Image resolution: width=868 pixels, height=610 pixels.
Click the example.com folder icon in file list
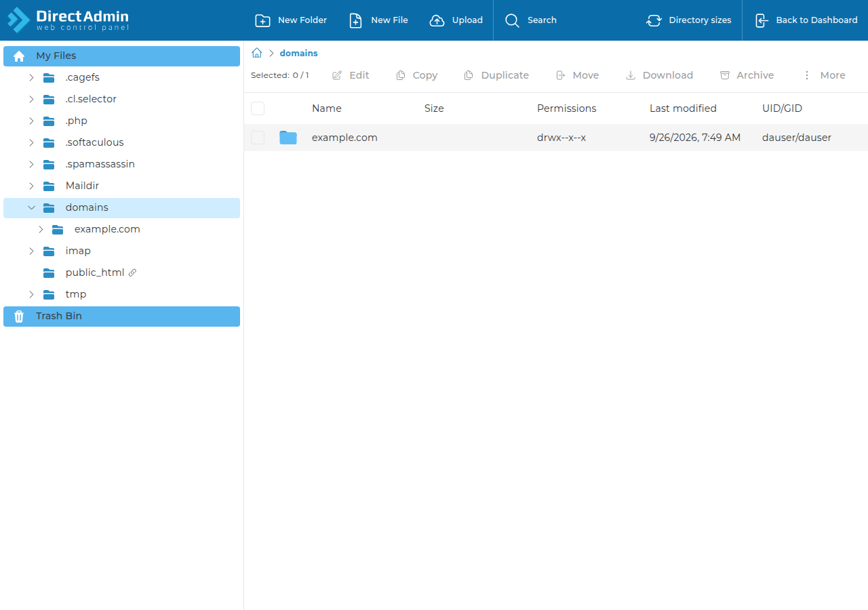288,138
